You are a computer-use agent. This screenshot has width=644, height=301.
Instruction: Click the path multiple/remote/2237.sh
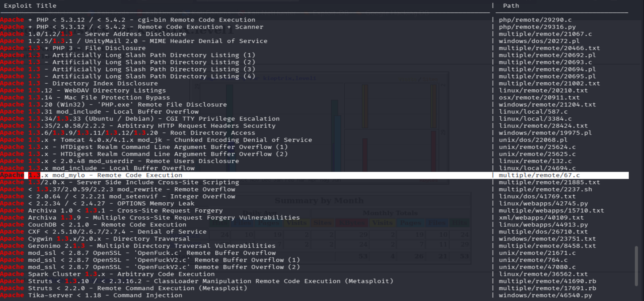[545, 189]
